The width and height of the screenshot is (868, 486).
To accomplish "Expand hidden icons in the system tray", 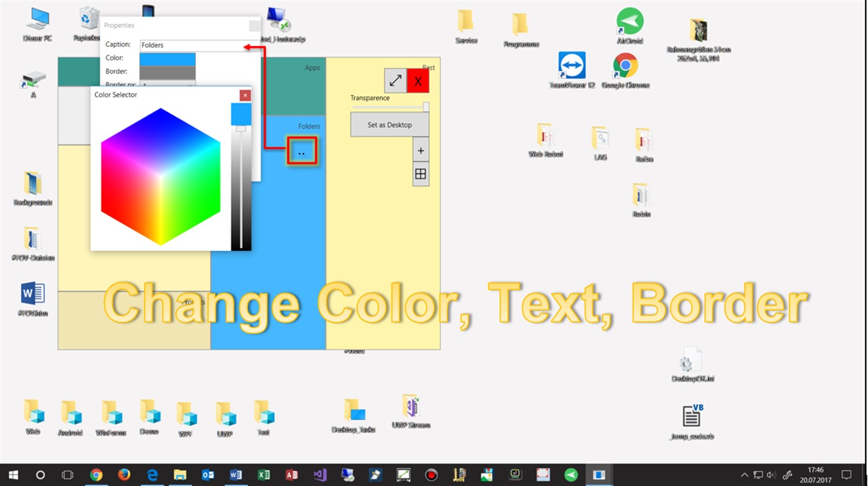I will [744, 475].
